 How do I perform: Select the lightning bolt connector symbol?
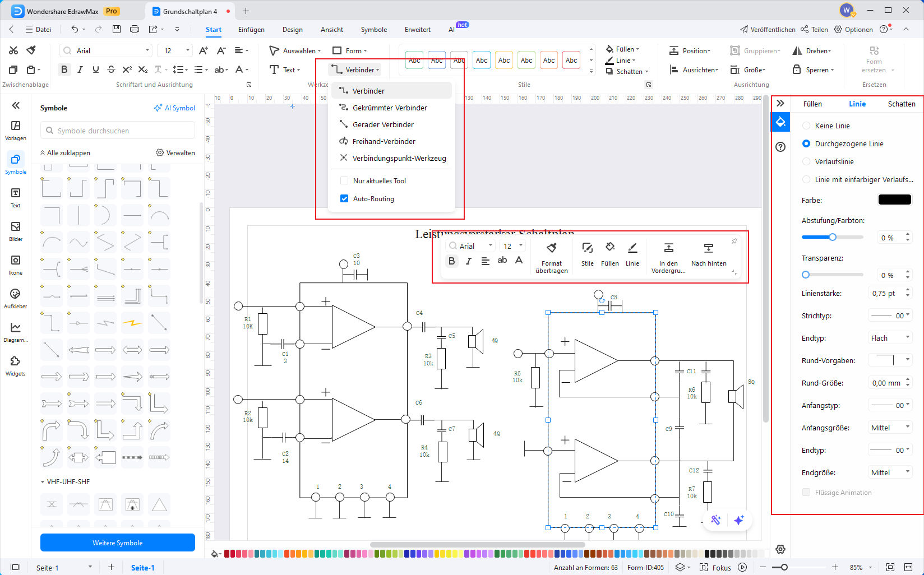click(132, 323)
